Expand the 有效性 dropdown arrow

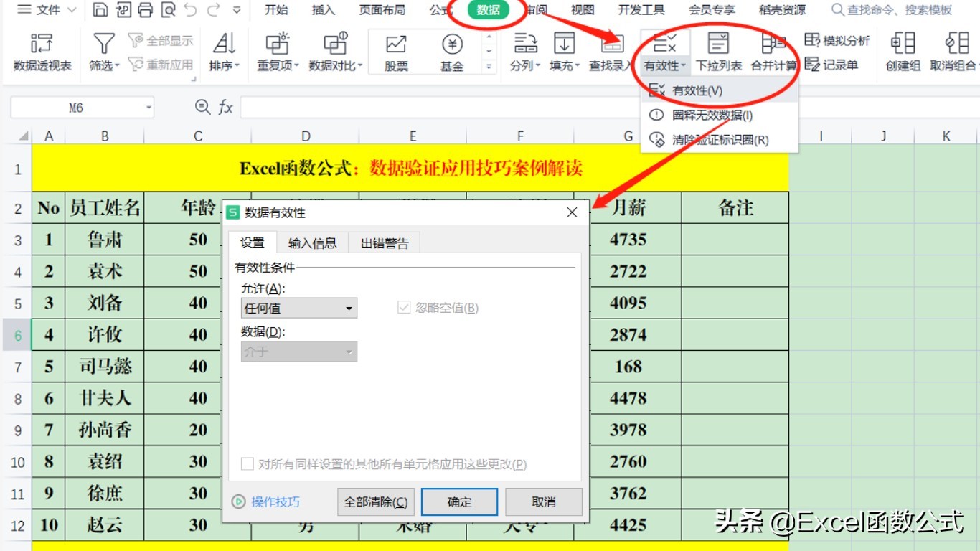[684, 66]
